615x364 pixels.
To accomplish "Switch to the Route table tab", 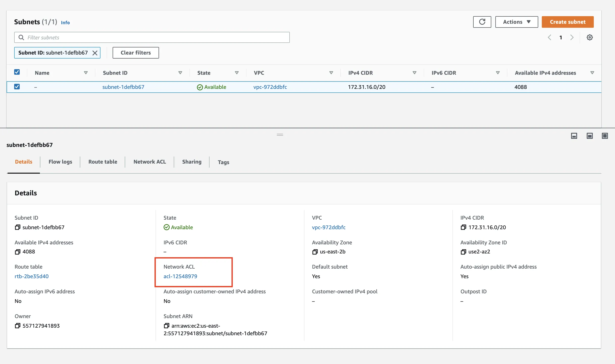I will [x=102, y=162].
